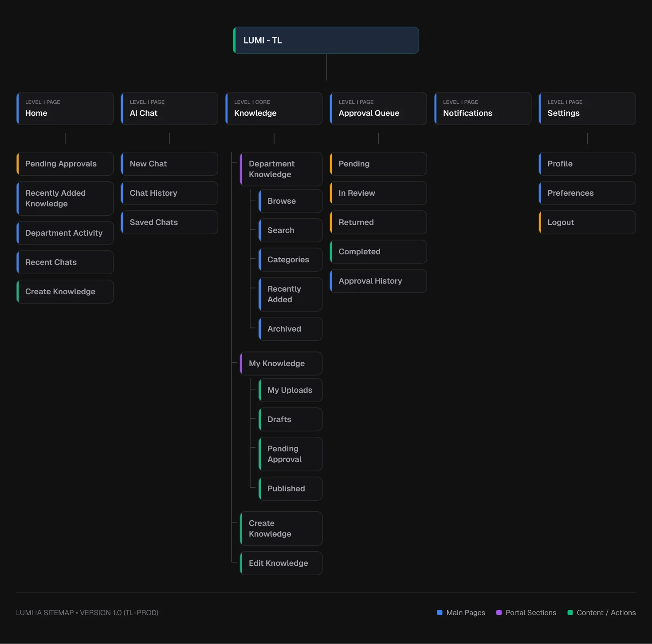
Task: Click Create Knowledge in the Home column
Action: 65,292
